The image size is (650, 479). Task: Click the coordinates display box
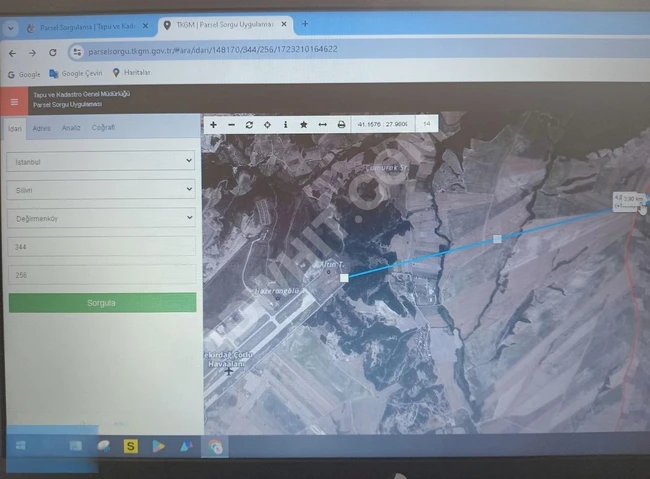click(383, 124)
